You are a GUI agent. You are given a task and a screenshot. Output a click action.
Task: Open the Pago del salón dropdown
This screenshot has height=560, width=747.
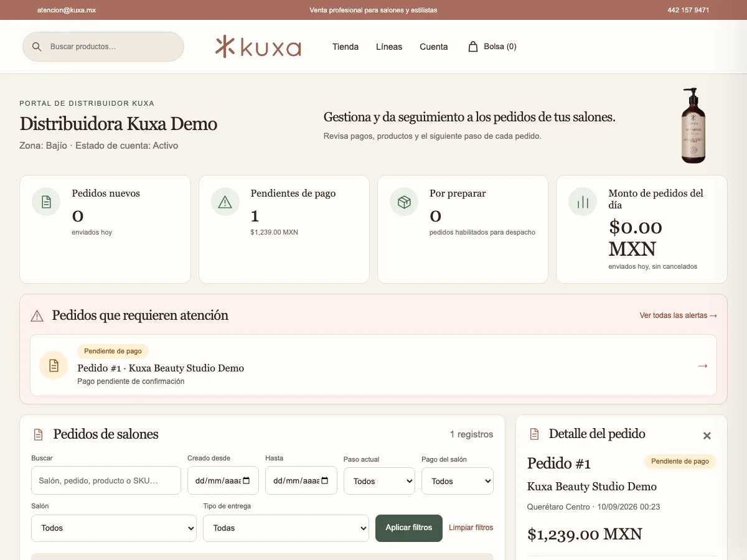pyautogui.click(x=458, y=481)
